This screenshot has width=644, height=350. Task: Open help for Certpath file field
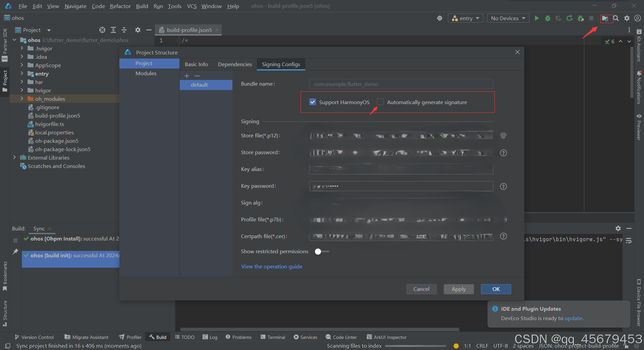(503, 236)
